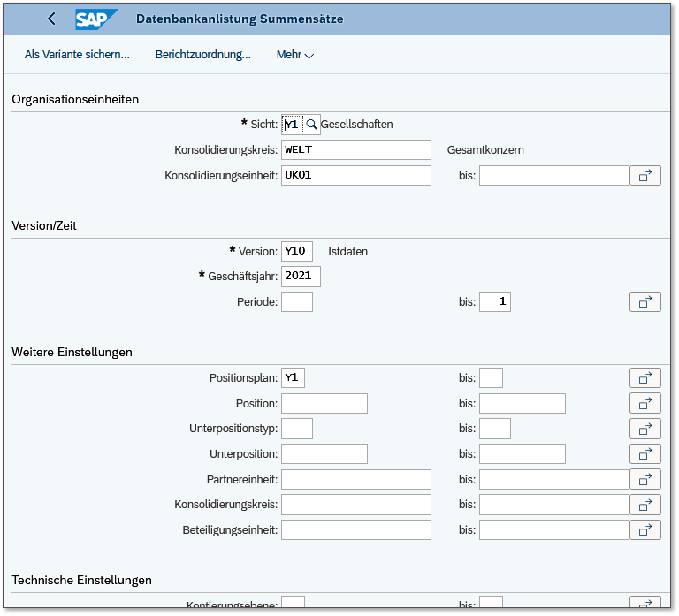
Task: Open search help for Sicht field
Action: 311,125
